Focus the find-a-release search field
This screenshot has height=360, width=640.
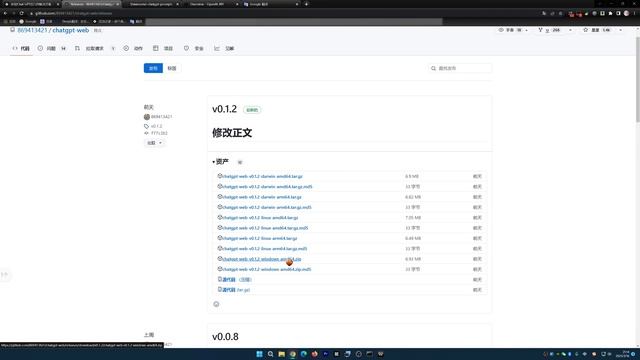(x=460, y=68)
